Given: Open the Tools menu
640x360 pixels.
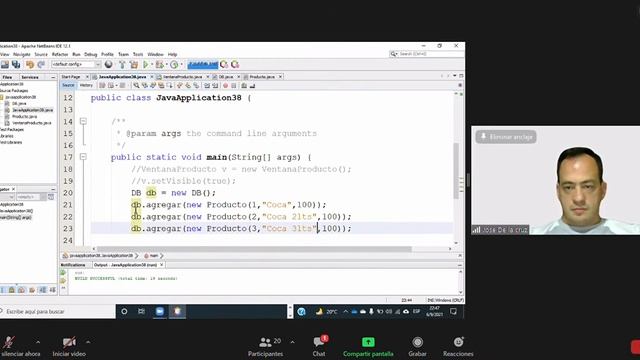Looking at the screenshot, I should 138,54.
